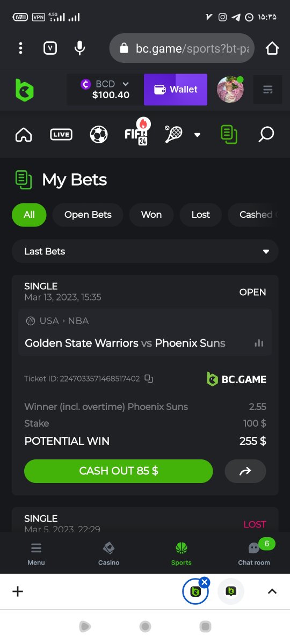
Task: Tap the LIVE events icon
Action: (x=61, y=134)
